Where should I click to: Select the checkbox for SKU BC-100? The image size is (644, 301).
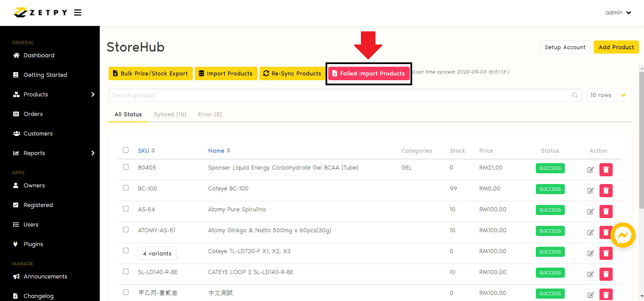point(126,188)
